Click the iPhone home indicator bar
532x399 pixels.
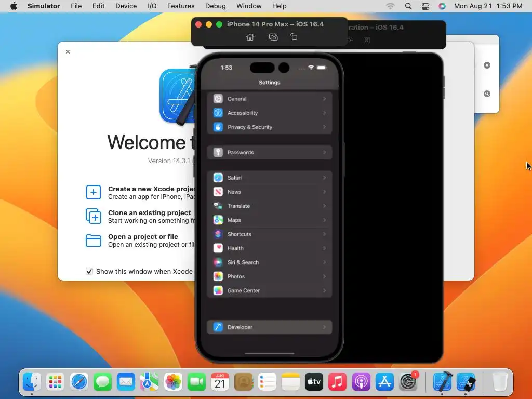pos(270,353)
